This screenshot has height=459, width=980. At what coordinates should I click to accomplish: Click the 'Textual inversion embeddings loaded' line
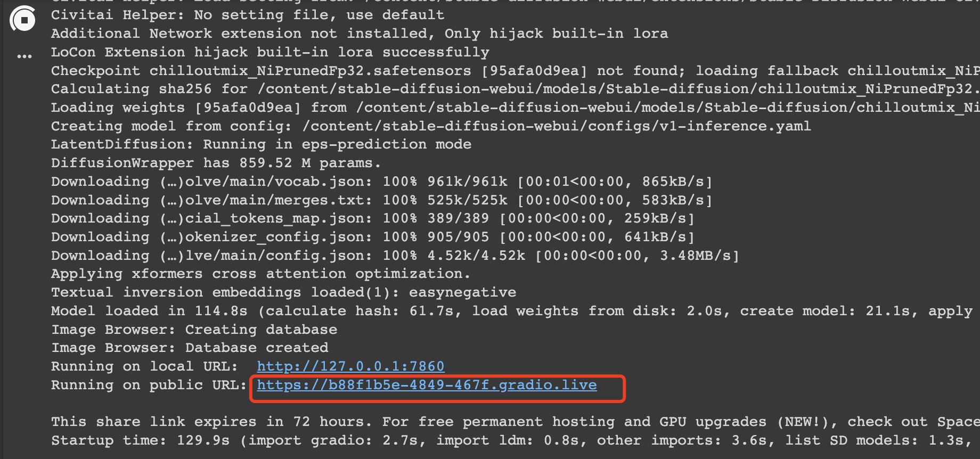coord(283,292)
